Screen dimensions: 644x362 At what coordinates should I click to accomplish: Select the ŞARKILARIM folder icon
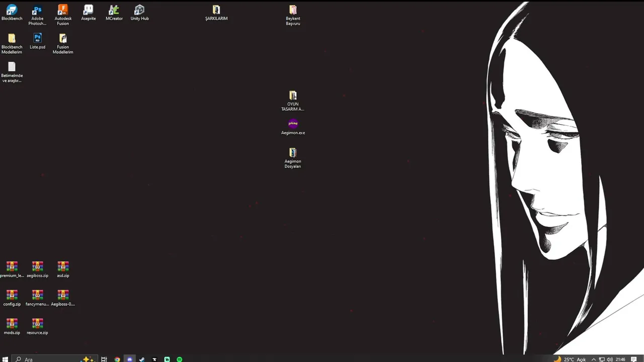pyautogui.click(x=216, y=13)
